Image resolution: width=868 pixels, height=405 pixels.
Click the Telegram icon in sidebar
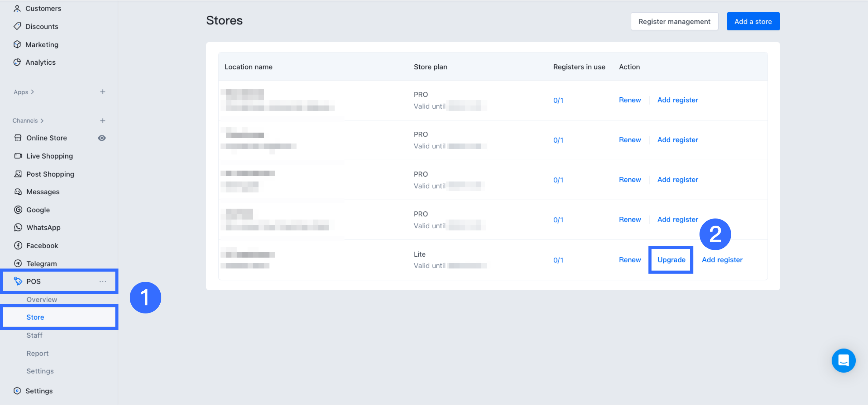[x=18, y=263]
